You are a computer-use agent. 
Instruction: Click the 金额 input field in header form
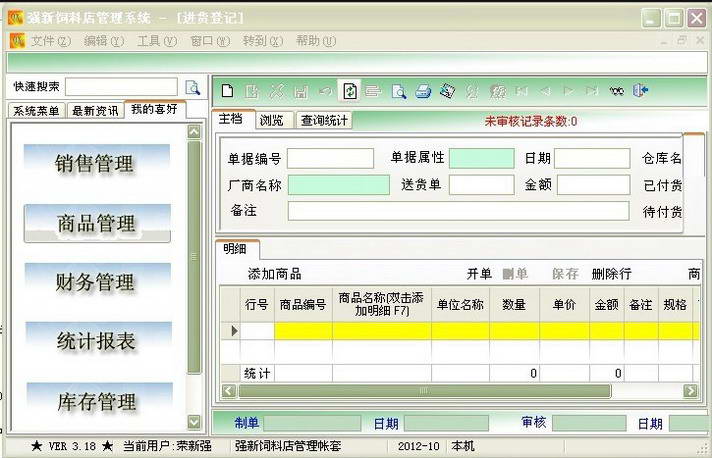593,185
